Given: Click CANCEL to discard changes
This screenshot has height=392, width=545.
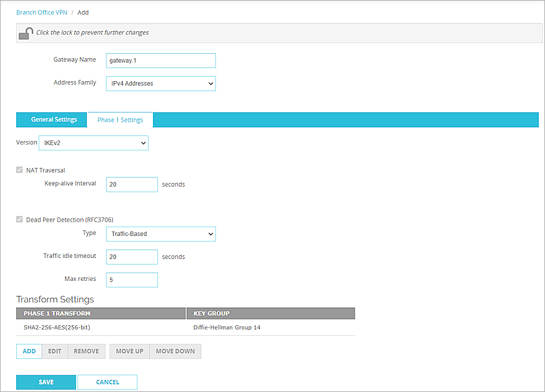Looking at the screenshot, I should [x=107, y=381].
